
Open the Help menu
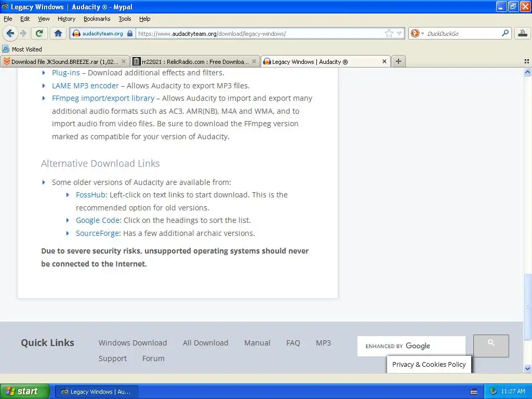[x=144, y=19]
